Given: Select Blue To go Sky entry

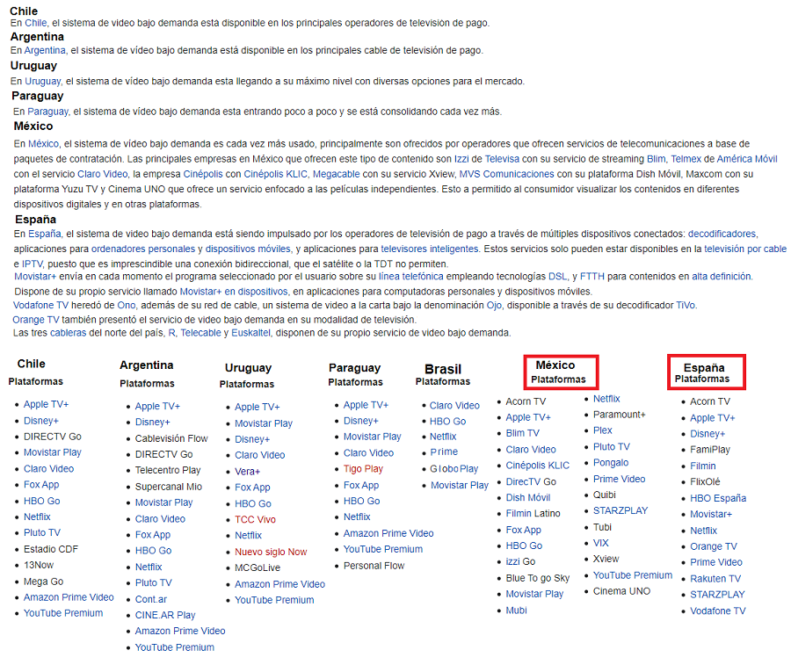Looking at the screenshot, I should 538,578.
